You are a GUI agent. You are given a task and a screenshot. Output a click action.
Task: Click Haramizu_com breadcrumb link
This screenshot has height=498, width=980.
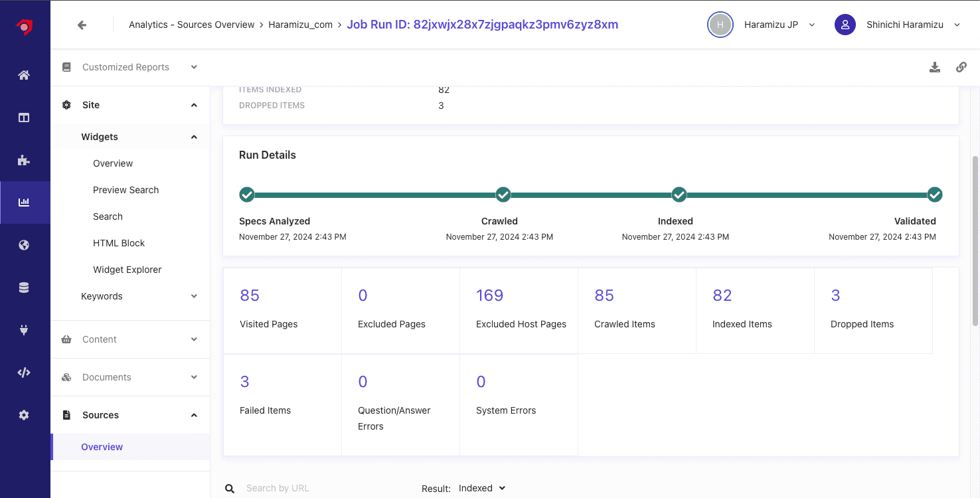pos(300,25)
